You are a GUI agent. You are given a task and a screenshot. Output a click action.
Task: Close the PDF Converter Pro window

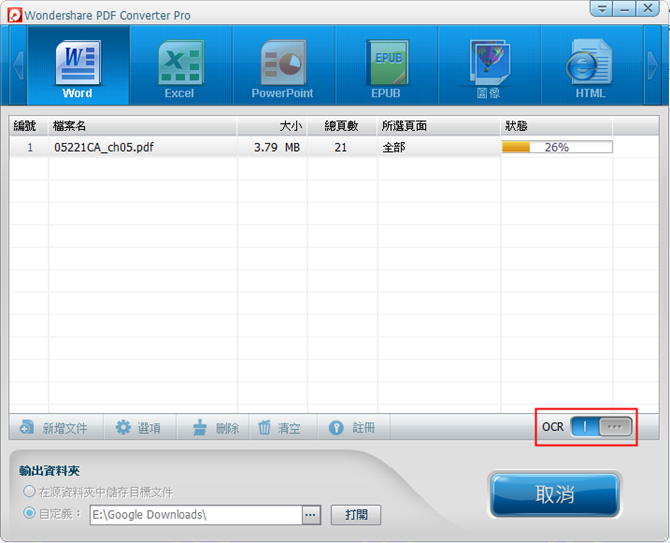[648, 8]
